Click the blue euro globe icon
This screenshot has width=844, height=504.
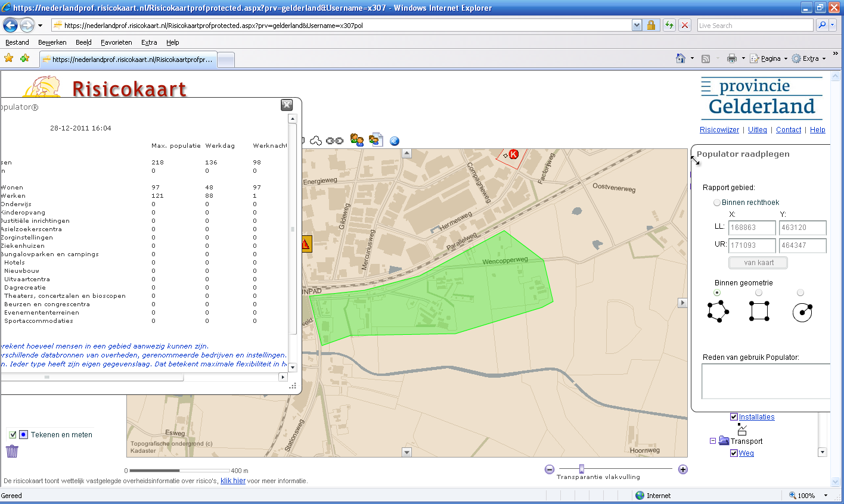pyautogui.click(x=395, y=141)
